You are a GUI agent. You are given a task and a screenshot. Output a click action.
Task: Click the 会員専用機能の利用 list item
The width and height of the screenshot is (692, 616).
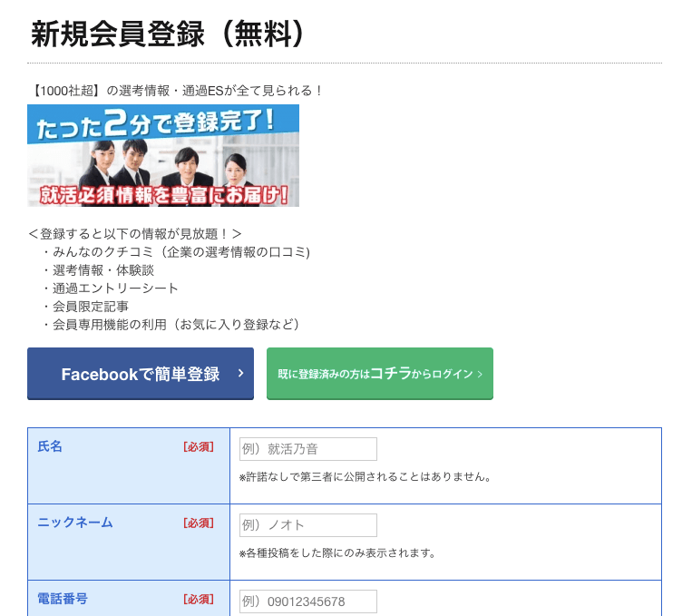(x=171, y=325)
